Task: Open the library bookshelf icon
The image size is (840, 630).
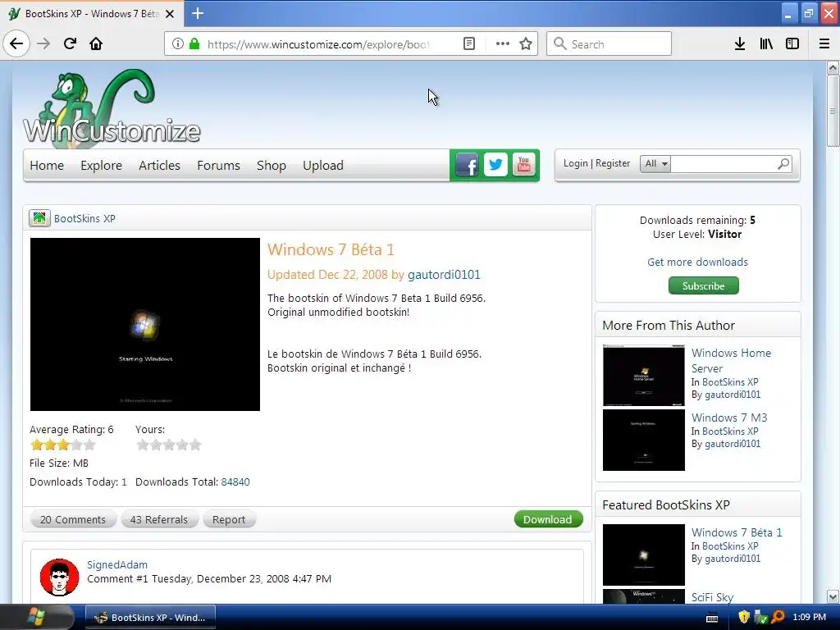Action: (x=766, y=44)
